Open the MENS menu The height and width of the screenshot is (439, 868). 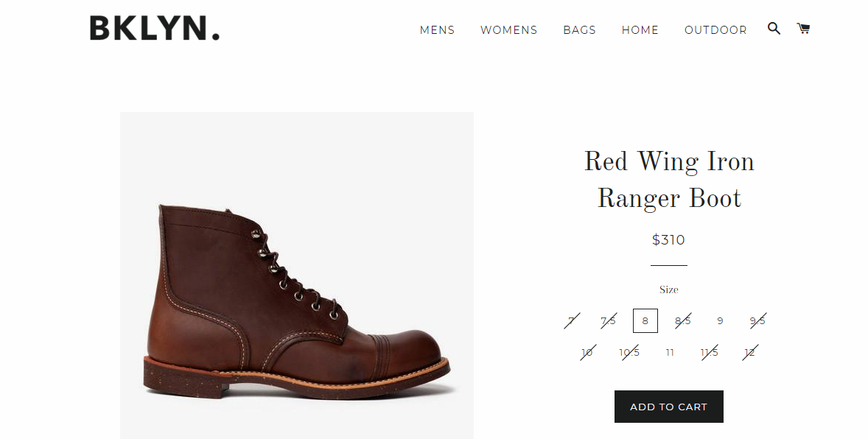coord(438,30)
